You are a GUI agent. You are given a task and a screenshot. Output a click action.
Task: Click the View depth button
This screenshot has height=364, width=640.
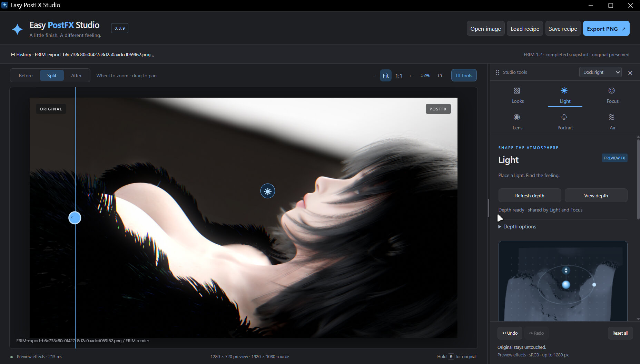point(596,196)
